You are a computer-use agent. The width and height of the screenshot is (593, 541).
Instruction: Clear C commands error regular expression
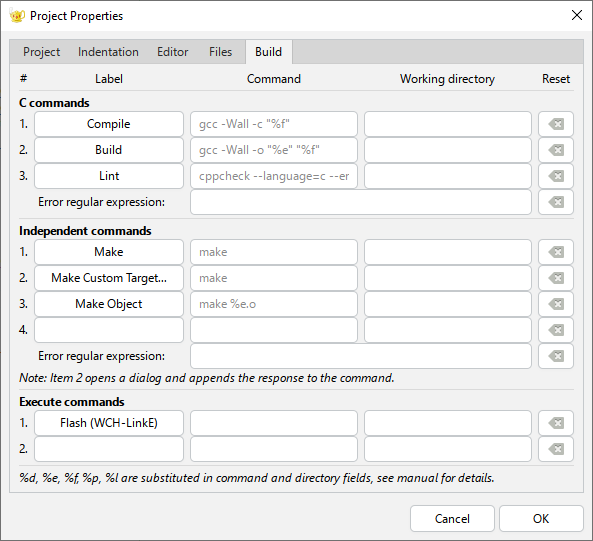[x=556, y=202]
